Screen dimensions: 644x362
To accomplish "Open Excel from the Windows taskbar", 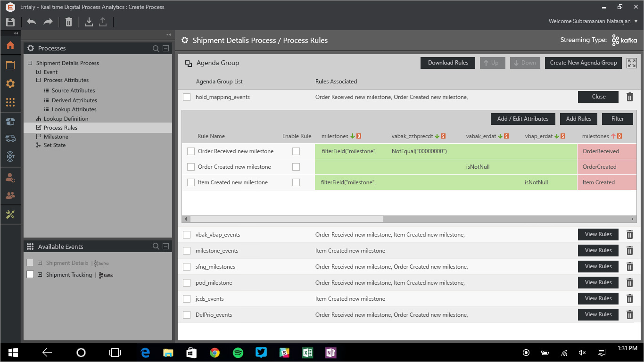I will [307, 353].
